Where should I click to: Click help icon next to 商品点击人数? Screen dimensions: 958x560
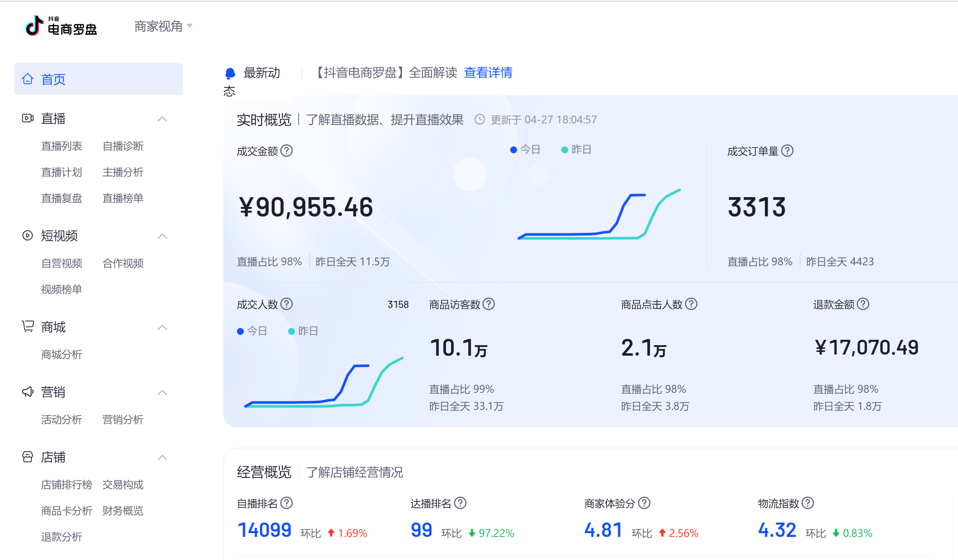click(691, 304)
